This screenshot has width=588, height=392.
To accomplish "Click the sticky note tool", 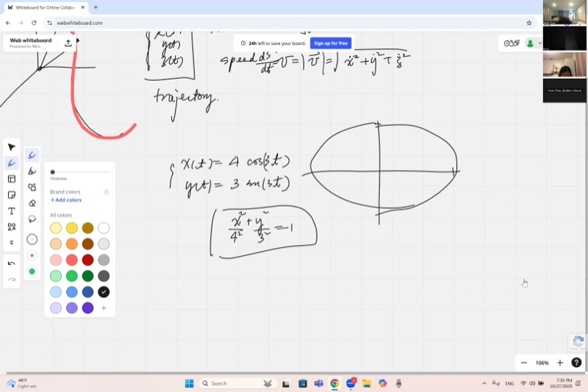I will tap(12, 195).
